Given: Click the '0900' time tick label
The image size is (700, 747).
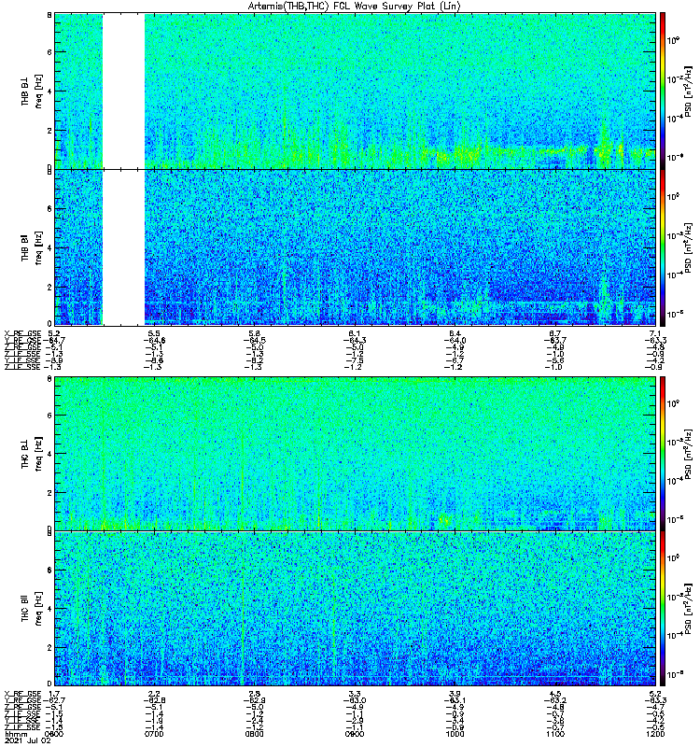Looking at the screenshot, I should click(355, 734).
